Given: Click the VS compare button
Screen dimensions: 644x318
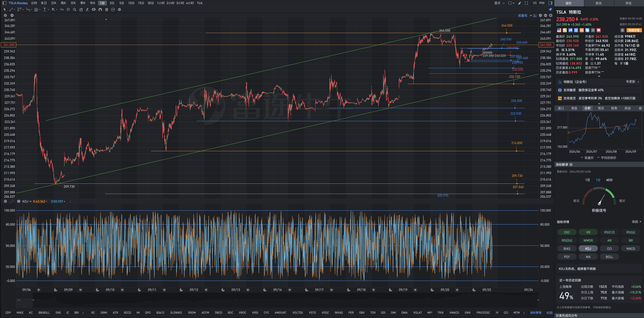Looking at the screenshot, I should click(535, 3).
